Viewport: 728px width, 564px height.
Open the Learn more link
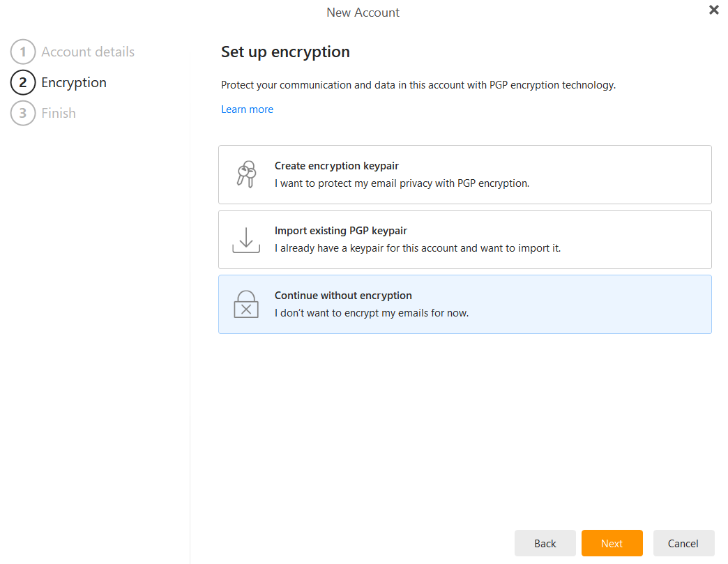247,109
